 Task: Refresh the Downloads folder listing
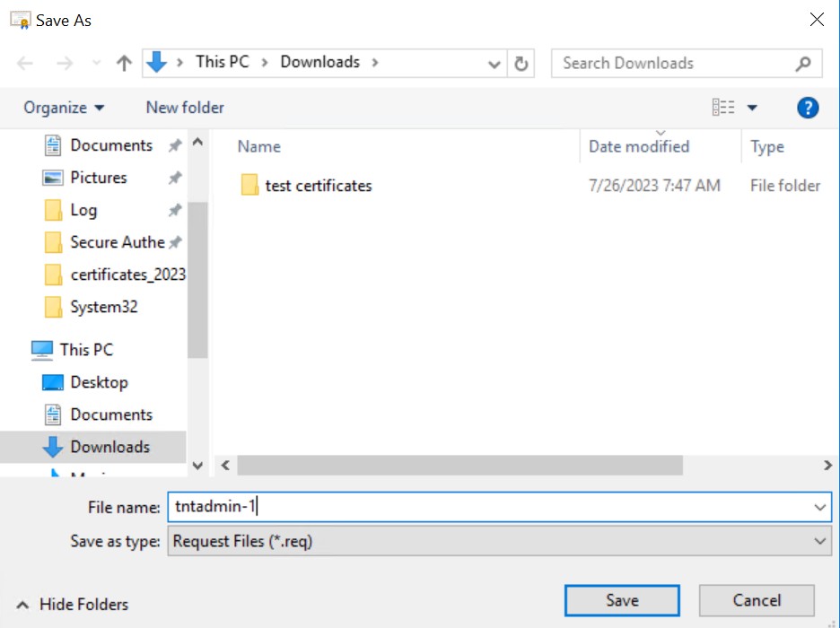(521, 63)
